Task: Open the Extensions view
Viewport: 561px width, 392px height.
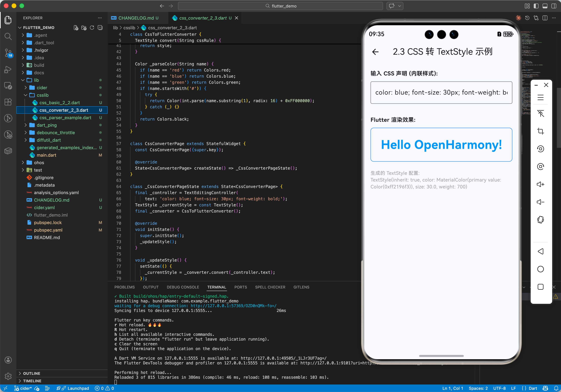Action: tap(8, 102)
